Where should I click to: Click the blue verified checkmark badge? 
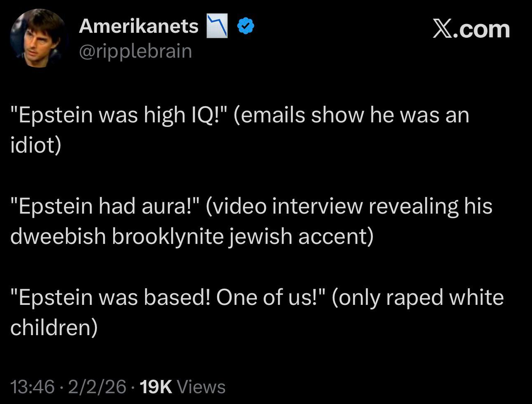(x=245, y=27)
